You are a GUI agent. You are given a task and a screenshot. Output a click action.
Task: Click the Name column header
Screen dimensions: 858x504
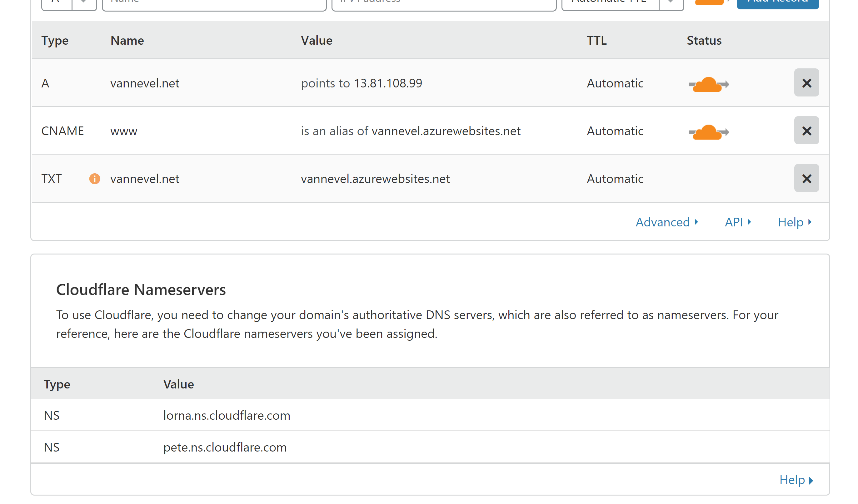click(127, 41)
